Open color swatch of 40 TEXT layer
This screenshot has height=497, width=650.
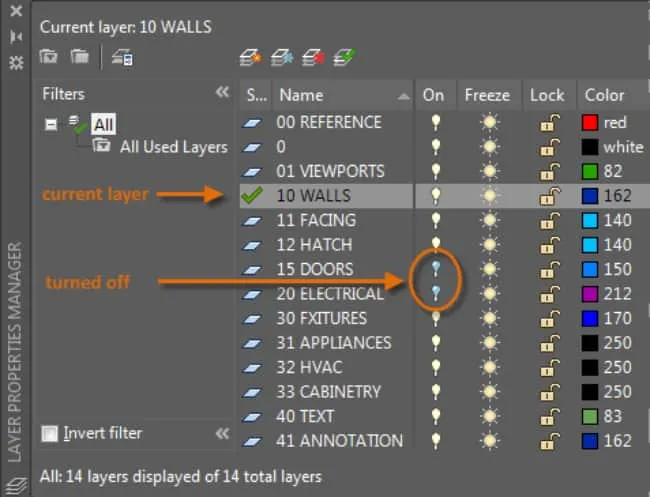[x=590, y=417]
